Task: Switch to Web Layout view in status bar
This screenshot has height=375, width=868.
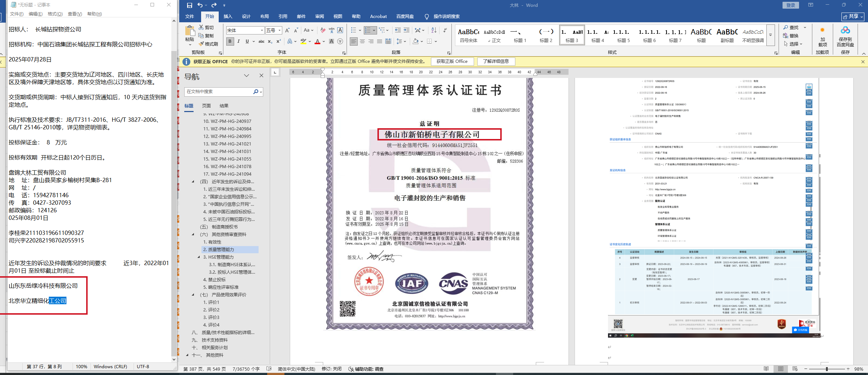Action: tap(795, 369)
